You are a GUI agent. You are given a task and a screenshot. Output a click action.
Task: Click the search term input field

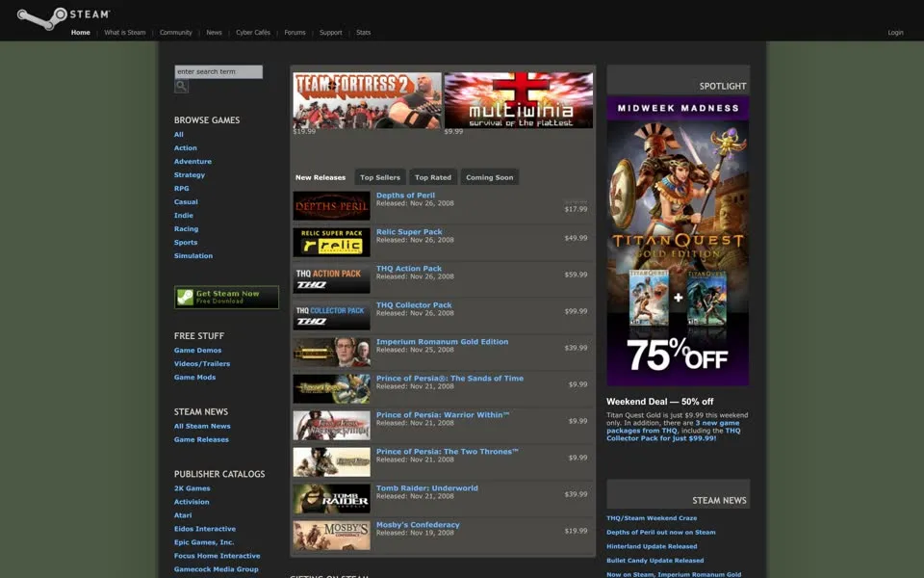[x=218, y=72]
